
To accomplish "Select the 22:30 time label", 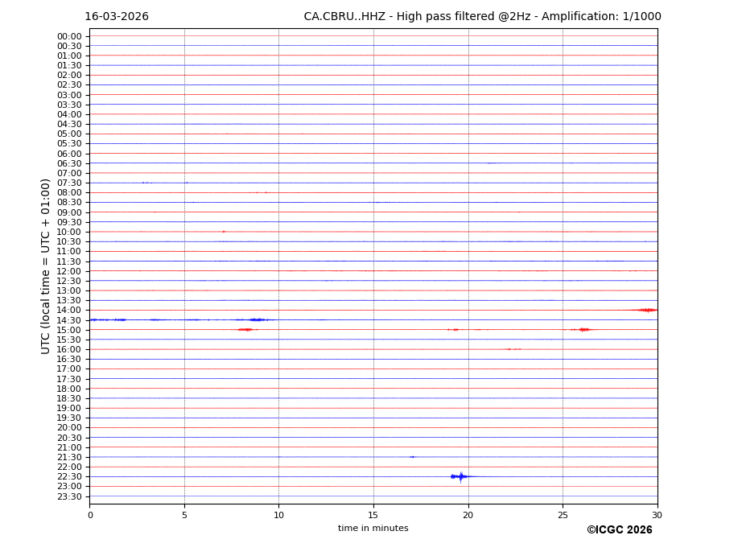I will coord(69,476).
